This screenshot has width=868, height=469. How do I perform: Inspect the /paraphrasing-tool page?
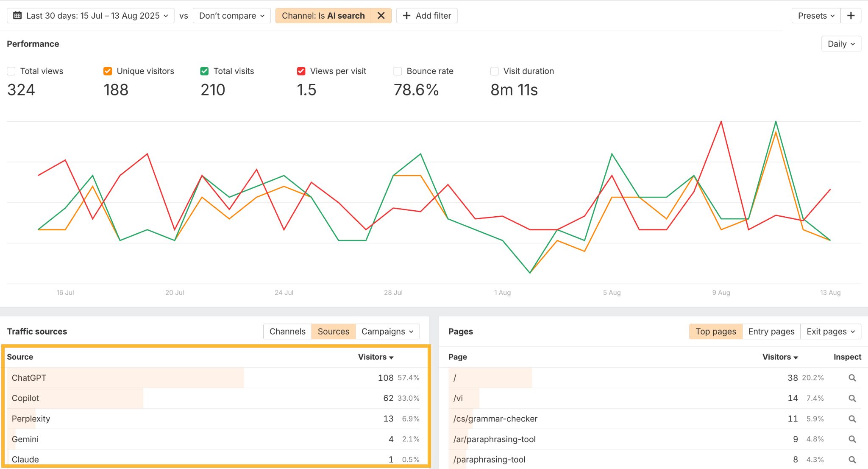pos(852,459)
